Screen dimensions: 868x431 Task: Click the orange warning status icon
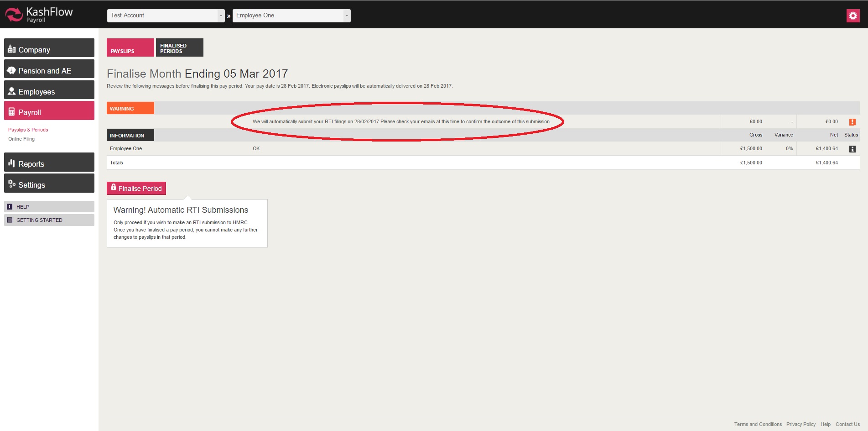coord(852,122)
